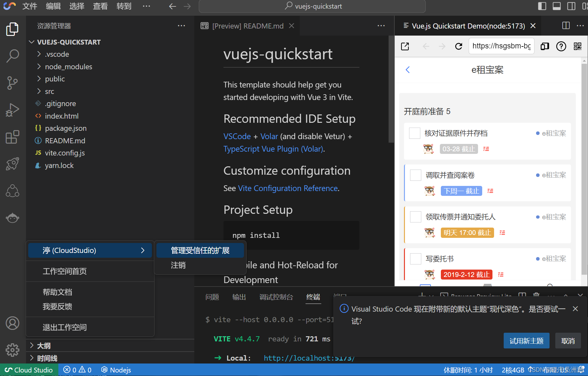Open the 文件 menu
Viewport: 588px width, 376px height.
point(30,6)
